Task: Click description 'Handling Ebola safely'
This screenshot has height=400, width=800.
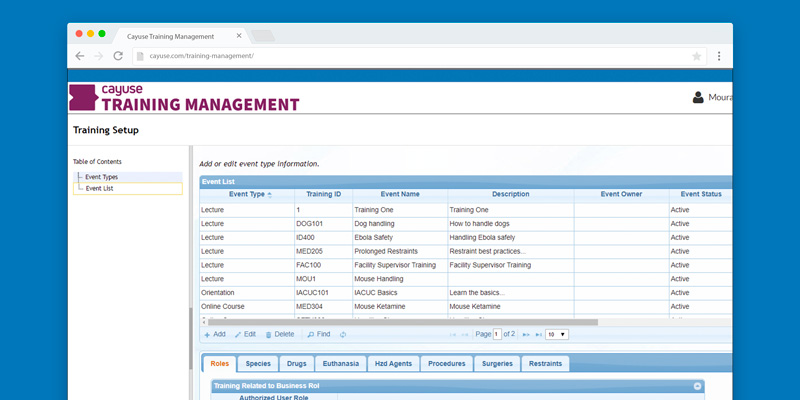Action: coord(483,238)
